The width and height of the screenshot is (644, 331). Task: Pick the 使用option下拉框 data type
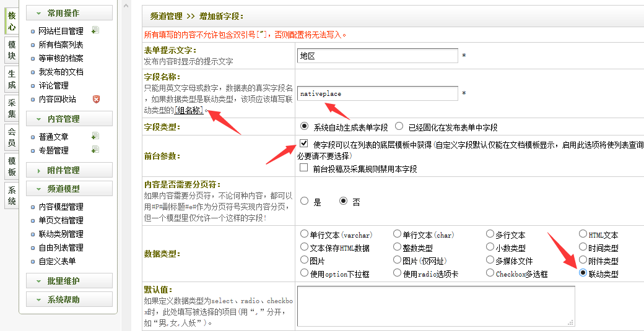(304, 273)
